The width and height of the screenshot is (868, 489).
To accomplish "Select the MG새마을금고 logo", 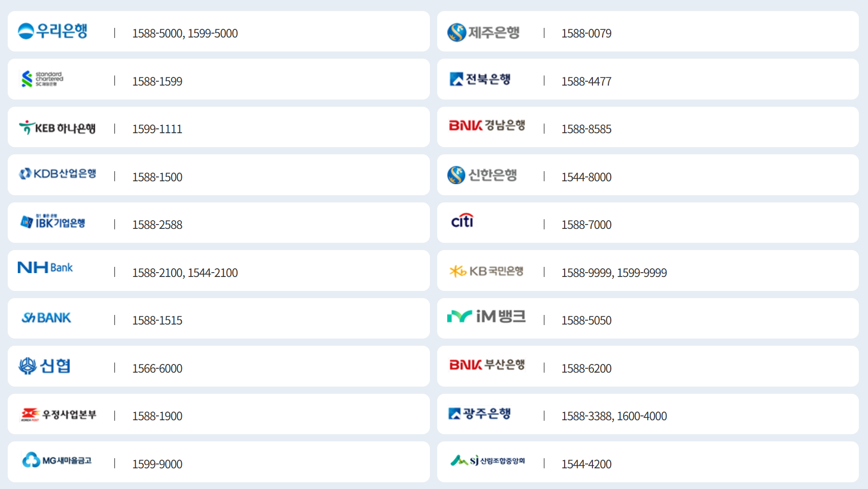I will pos(57,460).
